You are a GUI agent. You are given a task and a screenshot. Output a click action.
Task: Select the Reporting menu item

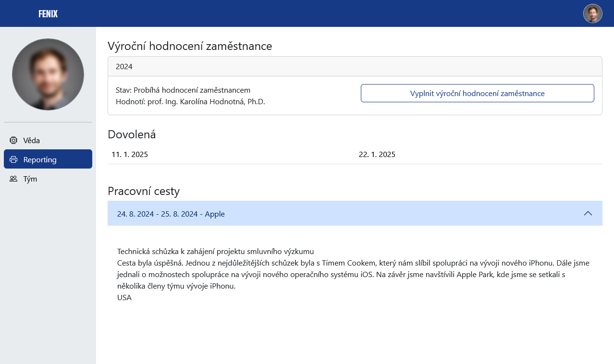tap(48, 159)
